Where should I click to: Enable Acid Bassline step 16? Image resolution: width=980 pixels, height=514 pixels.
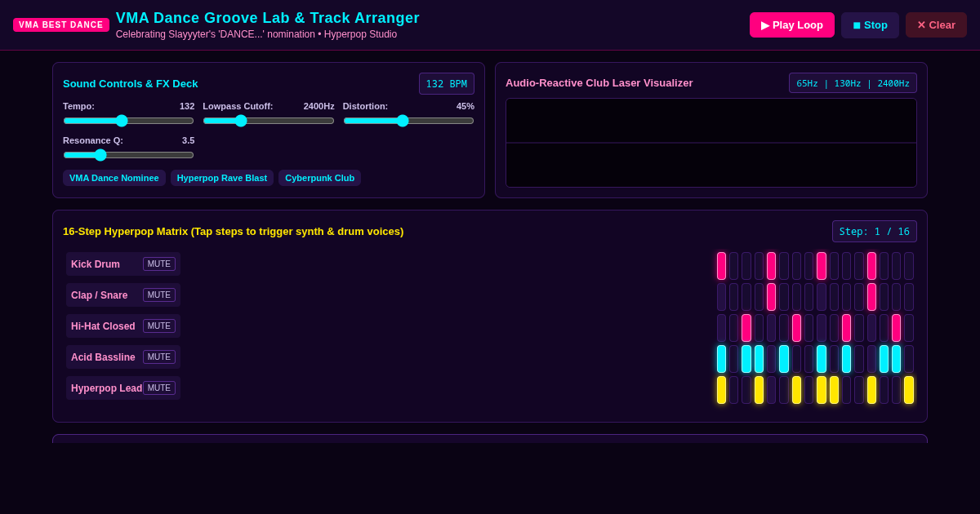click(909, 359)
